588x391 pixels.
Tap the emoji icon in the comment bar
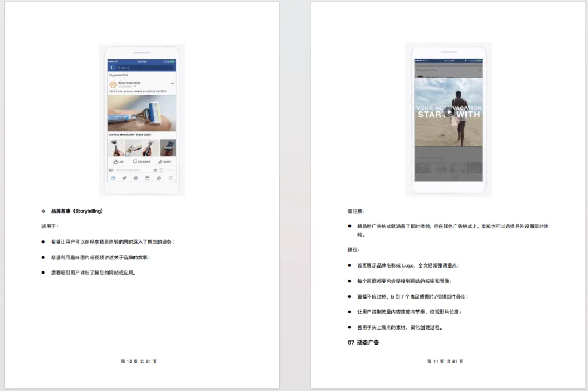point(161,169)
